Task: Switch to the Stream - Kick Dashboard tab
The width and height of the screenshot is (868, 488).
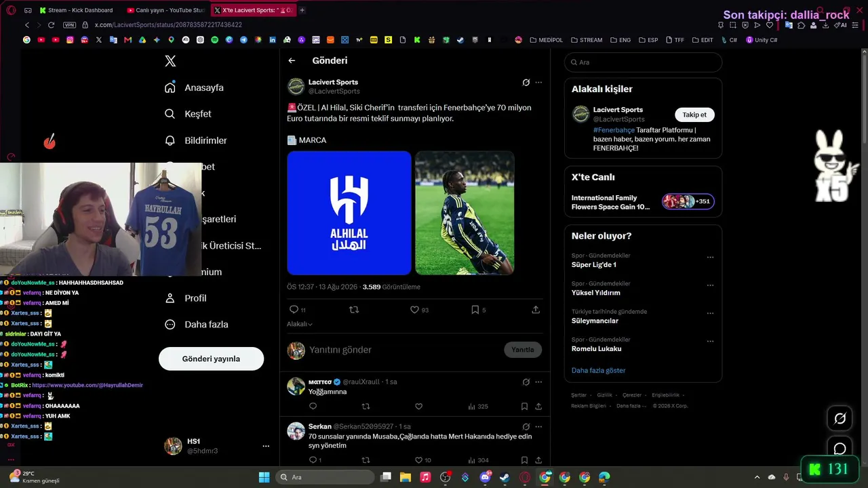Action: click(x=77, y=10)
